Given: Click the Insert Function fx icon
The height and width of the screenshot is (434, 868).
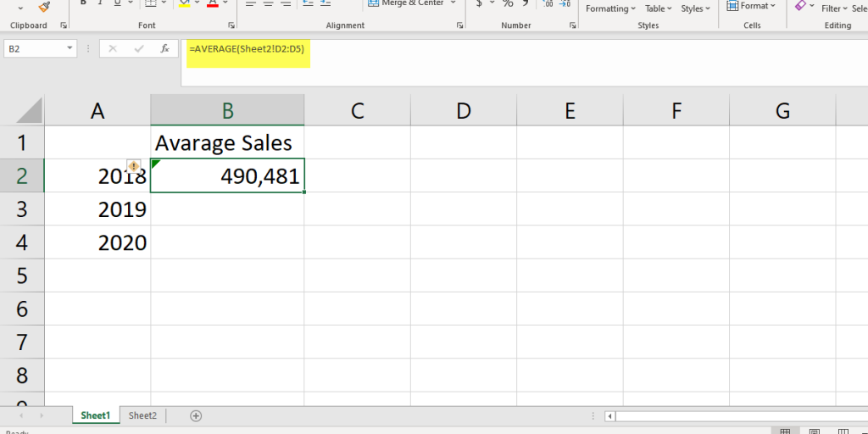Looking at the screenshot, I should (x=163, y=49).
